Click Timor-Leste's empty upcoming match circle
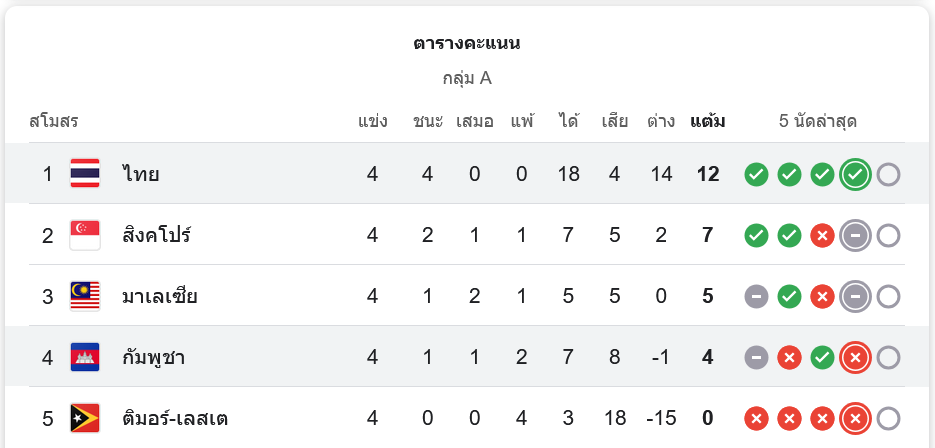This screenshot has height=448, width=935. (x=888, y=418)
